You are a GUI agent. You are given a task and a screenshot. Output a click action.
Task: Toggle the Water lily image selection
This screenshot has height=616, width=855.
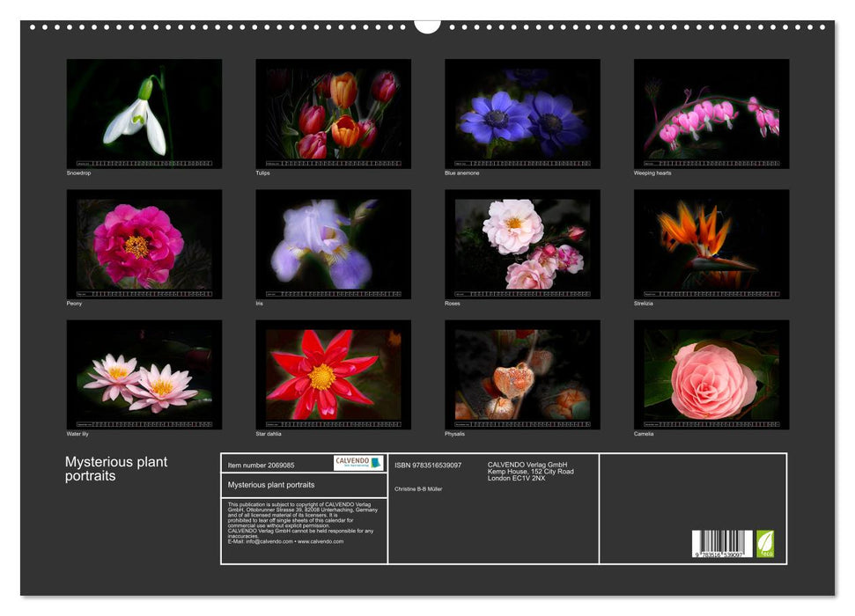[x=145, y=373]
